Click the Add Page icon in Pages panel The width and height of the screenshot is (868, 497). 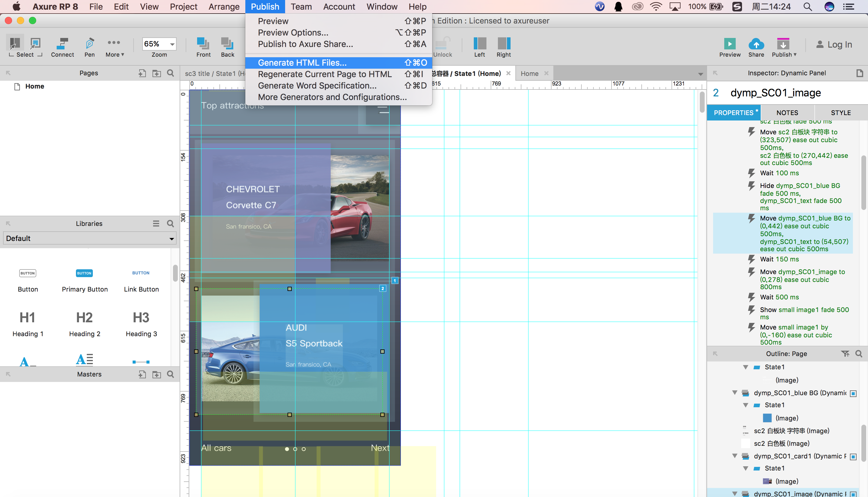142,73
